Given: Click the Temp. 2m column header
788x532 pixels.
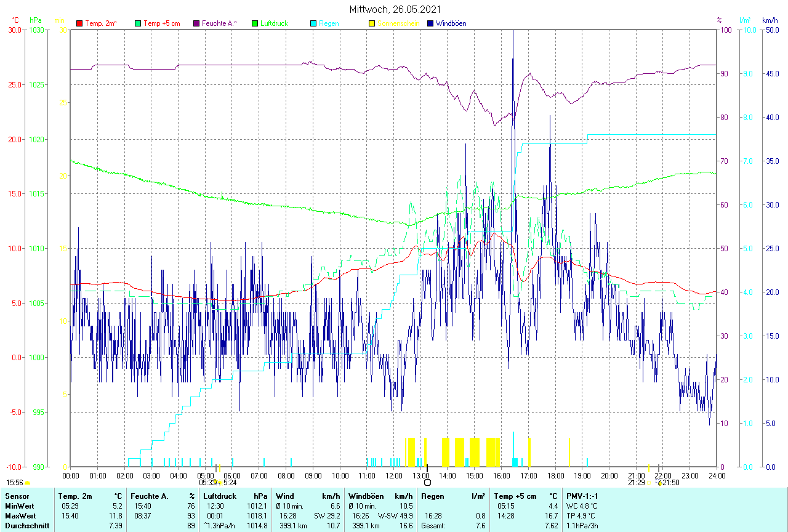Looking at the screenshot, I should tap(74, 496).
